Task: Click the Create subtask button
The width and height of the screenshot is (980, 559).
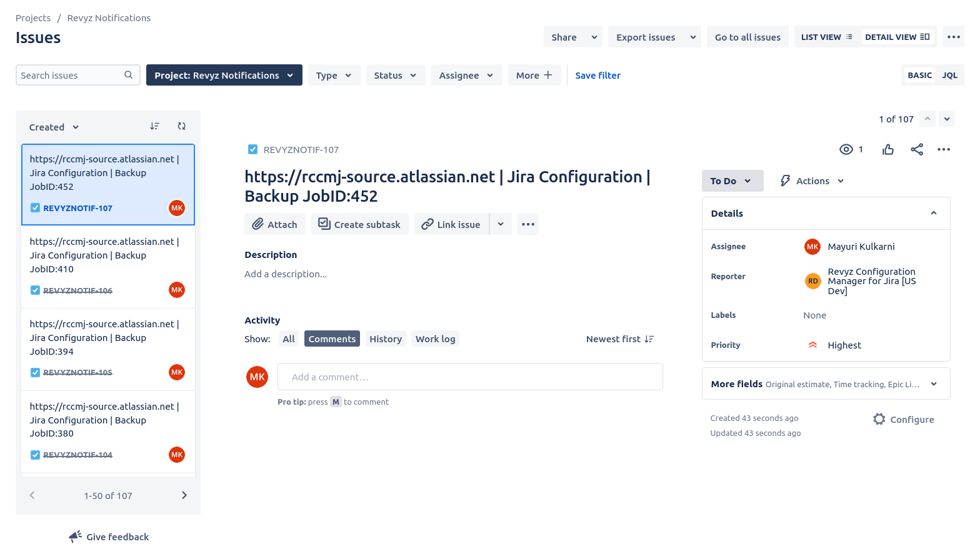Action: (359, 224)
